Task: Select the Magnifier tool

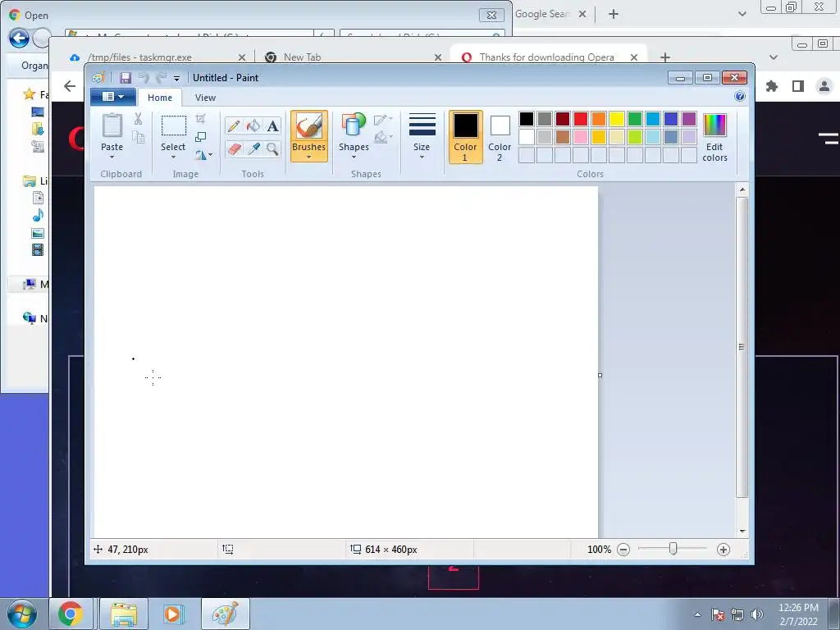Action: (x=272, y=148)
